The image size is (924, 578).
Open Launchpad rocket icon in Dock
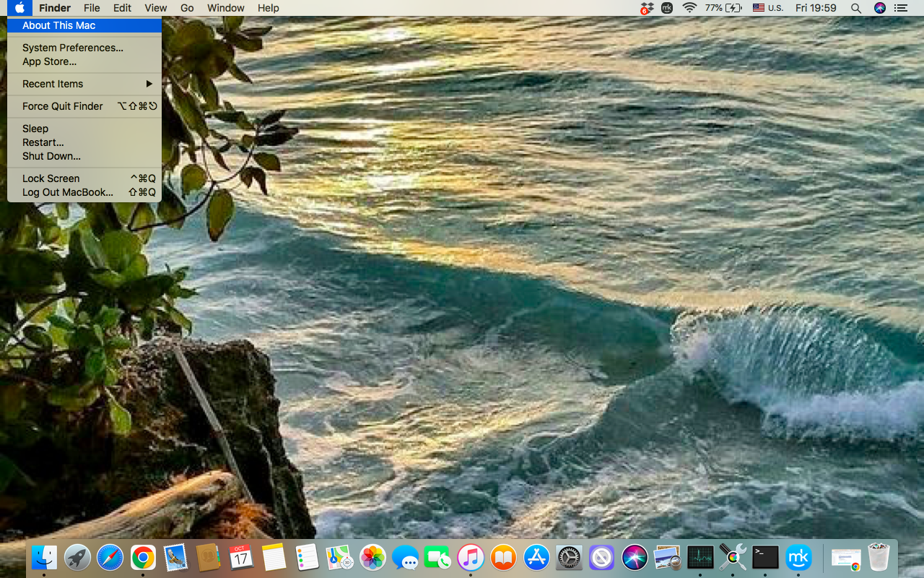tap(77, 557)
